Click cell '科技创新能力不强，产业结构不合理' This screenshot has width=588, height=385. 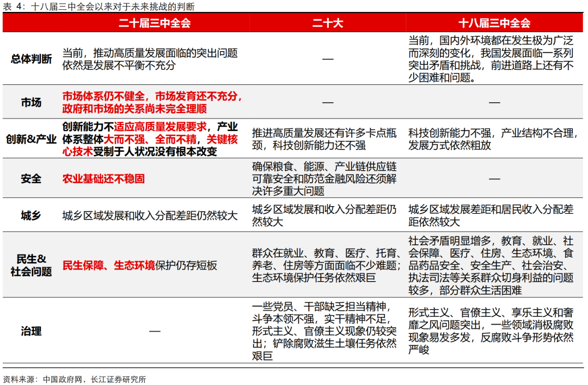click(x=493, y=139)
